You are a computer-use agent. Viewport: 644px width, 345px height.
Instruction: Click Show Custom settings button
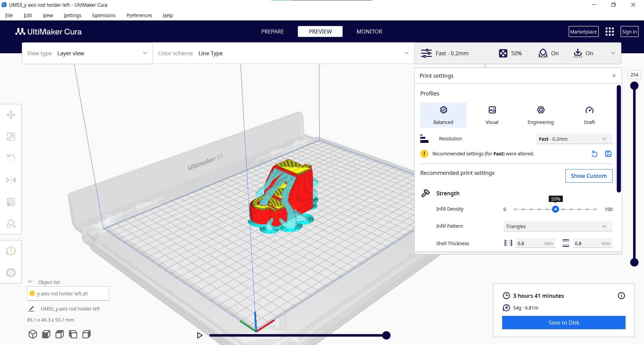click(589, 176)
